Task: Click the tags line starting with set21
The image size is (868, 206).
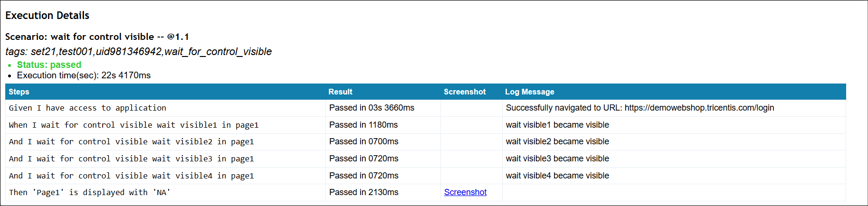Action: (x=138, y=51)
